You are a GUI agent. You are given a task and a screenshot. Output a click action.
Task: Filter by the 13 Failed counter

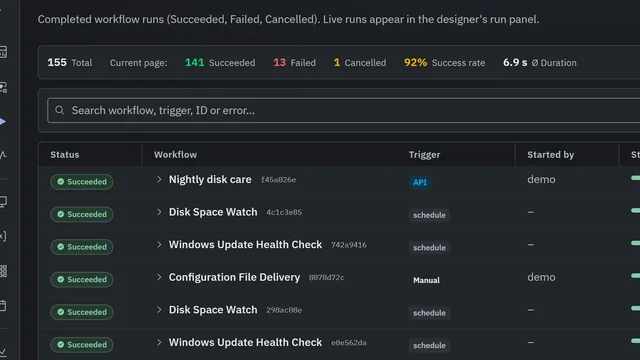point(294,62)
